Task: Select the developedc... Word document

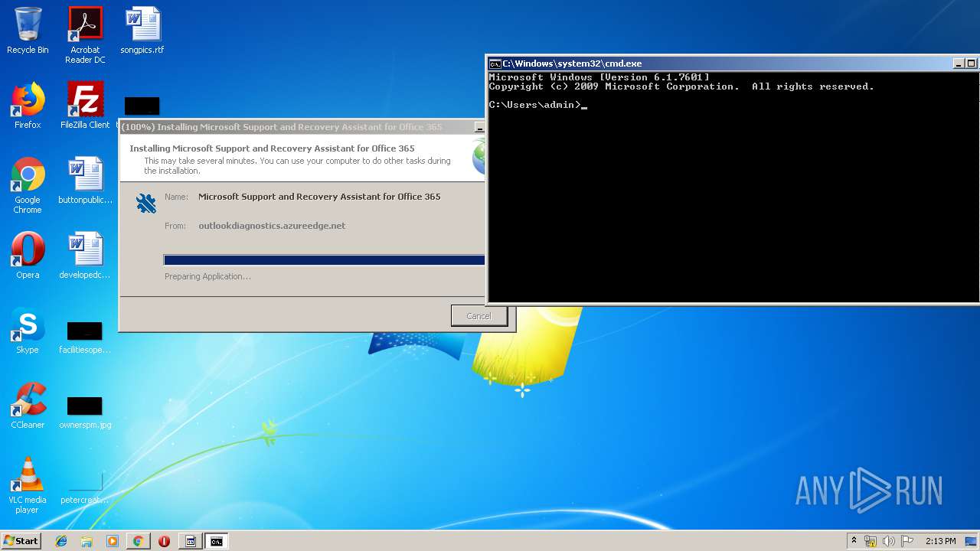Action: [x=85, y=256]
